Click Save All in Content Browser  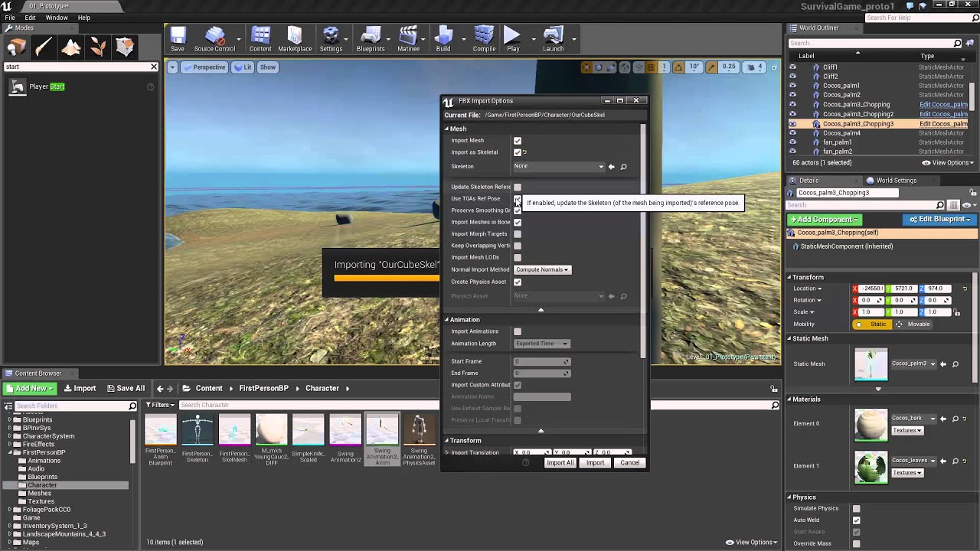[x=126, y=389]
